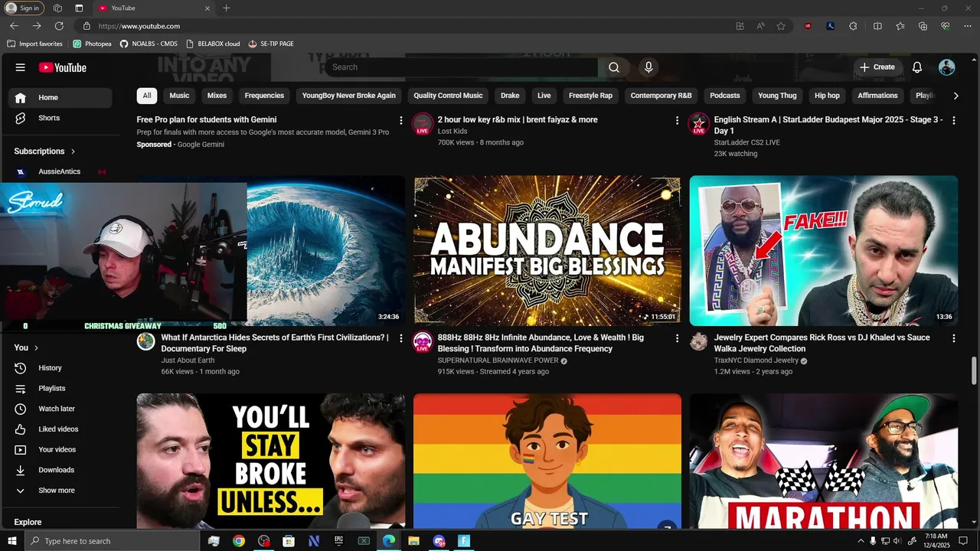Open Microsoft Store from the taskbar
The image size is (980, 551).
pyautogui.click(x=289, y=541)
